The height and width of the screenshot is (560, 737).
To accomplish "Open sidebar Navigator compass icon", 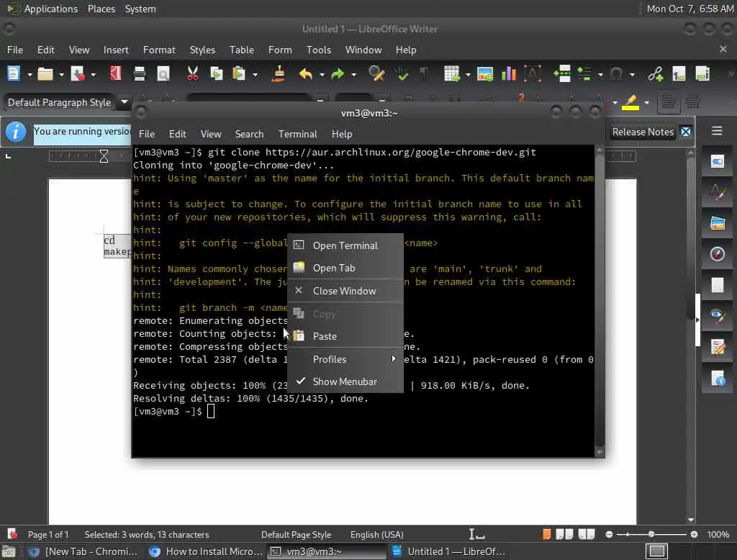I will (718, 254).
